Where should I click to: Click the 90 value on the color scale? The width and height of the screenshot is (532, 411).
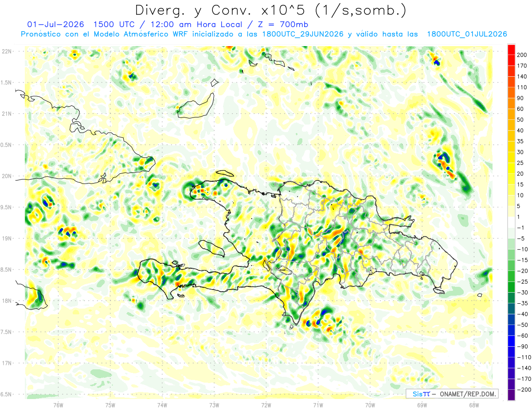[x=521, y=98]
